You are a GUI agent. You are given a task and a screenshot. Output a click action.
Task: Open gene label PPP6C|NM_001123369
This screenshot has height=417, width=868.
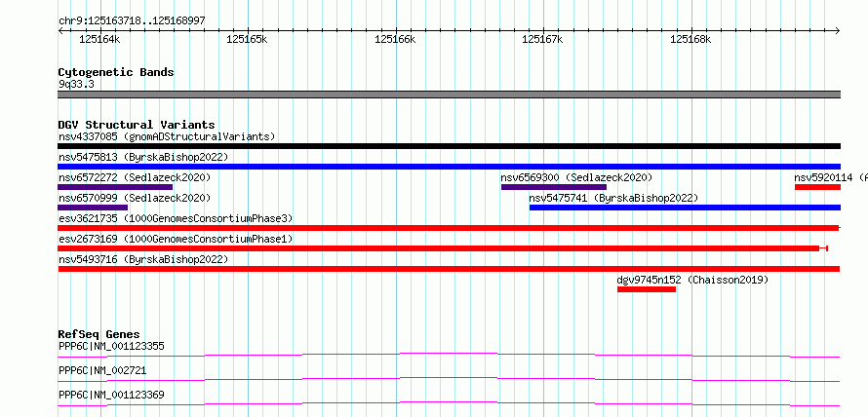coord(111,395)
